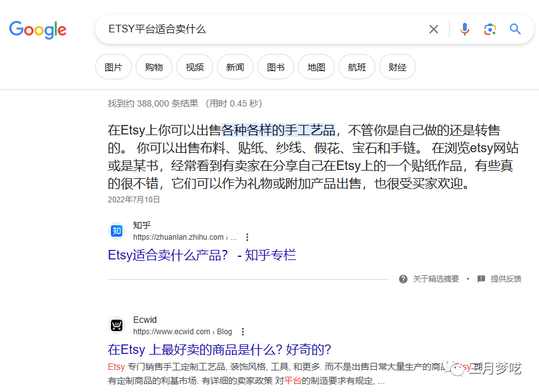Switch to the 图片 results tab
Viewport: 539px width, 392px height.
pos(114,67)
